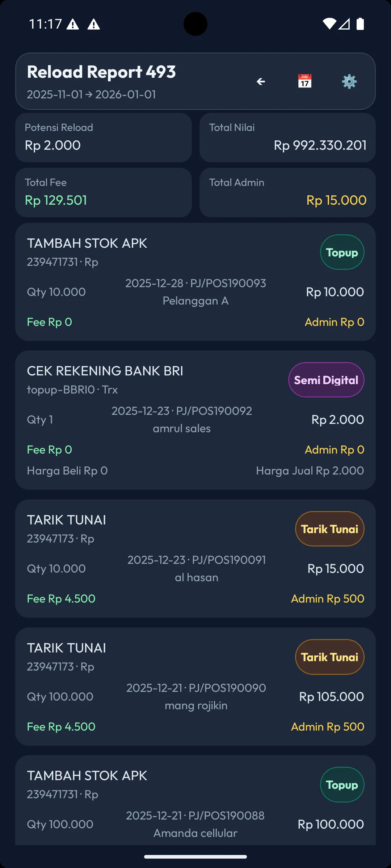Tap the first warning triangle in status bar
The image size is (391, 868).
click(x=73, y=24)
